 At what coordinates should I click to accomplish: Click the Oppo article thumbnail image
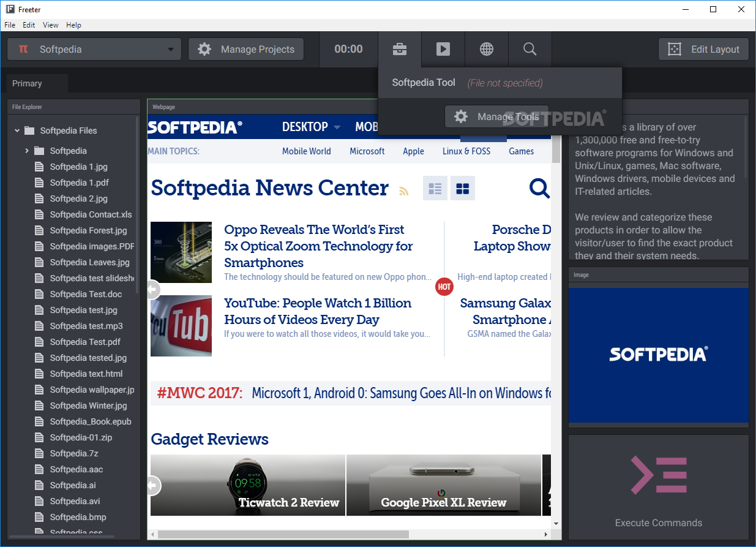coord(181,252)
